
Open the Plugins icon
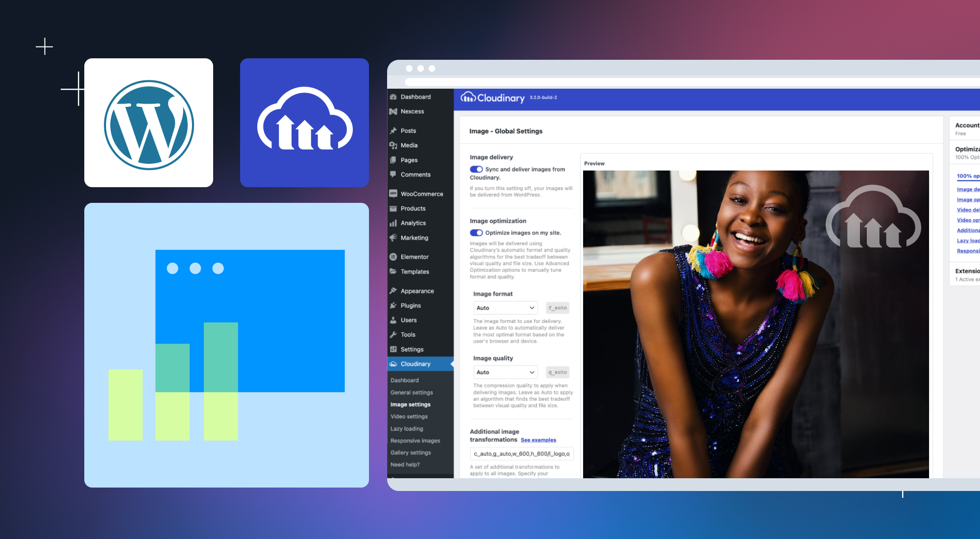coord(393,305)
